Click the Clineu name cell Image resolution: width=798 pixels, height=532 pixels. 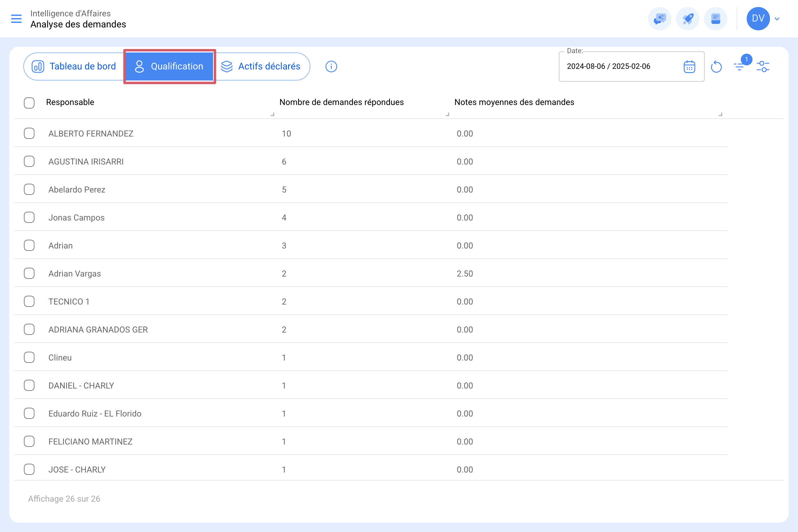60,358
